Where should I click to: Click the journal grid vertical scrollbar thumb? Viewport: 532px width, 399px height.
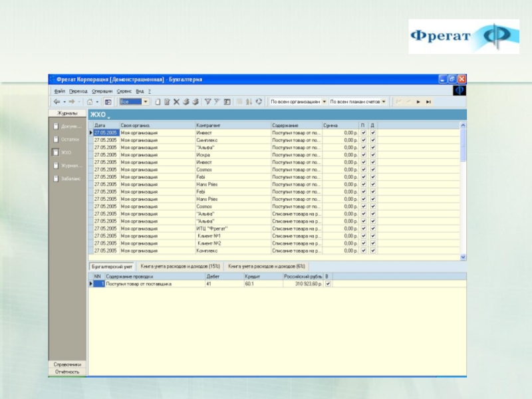point(463,145)
